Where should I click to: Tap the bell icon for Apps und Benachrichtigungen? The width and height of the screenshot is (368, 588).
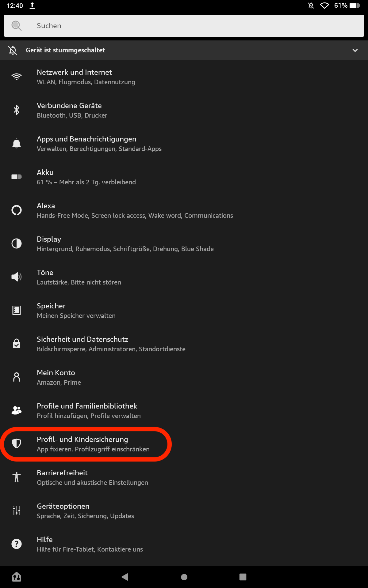[17, 144]
